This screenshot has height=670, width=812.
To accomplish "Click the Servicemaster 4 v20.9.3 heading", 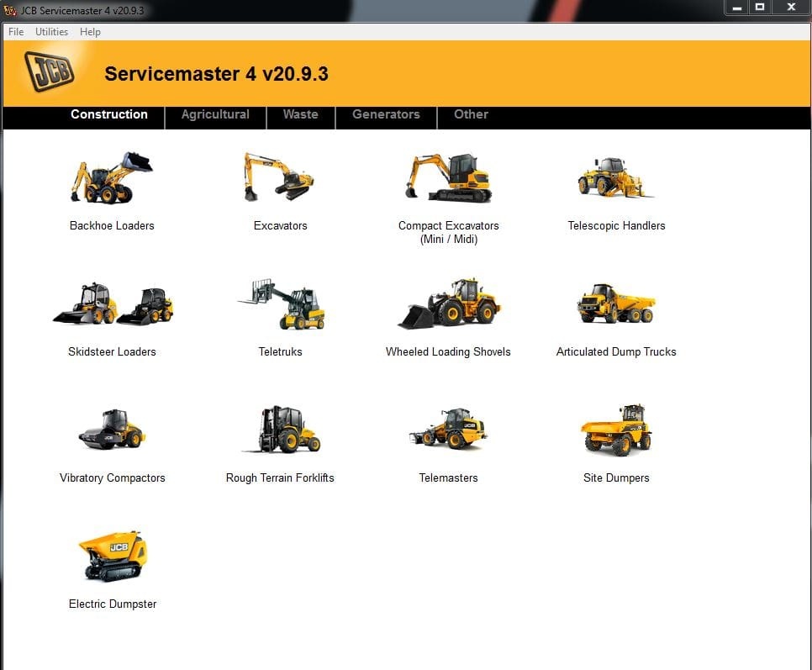I will (217, 73).
